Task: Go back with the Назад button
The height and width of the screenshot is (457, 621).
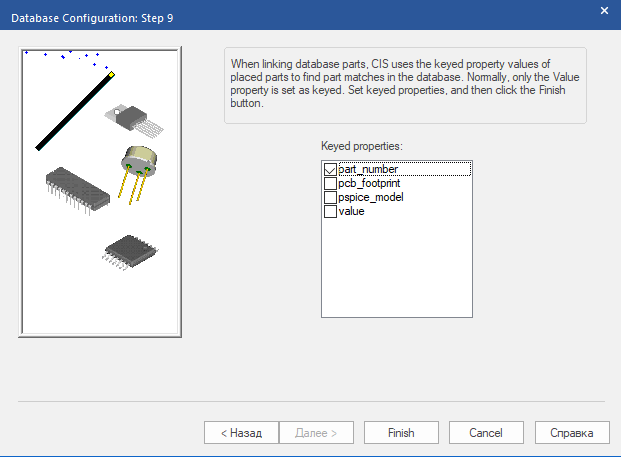Action: [x=241, y=433]
